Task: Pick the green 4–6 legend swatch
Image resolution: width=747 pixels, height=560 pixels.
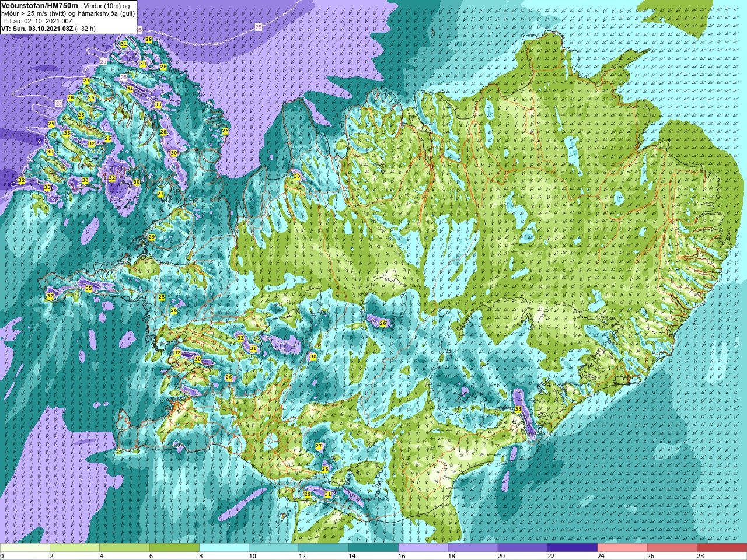Action: 124,548
